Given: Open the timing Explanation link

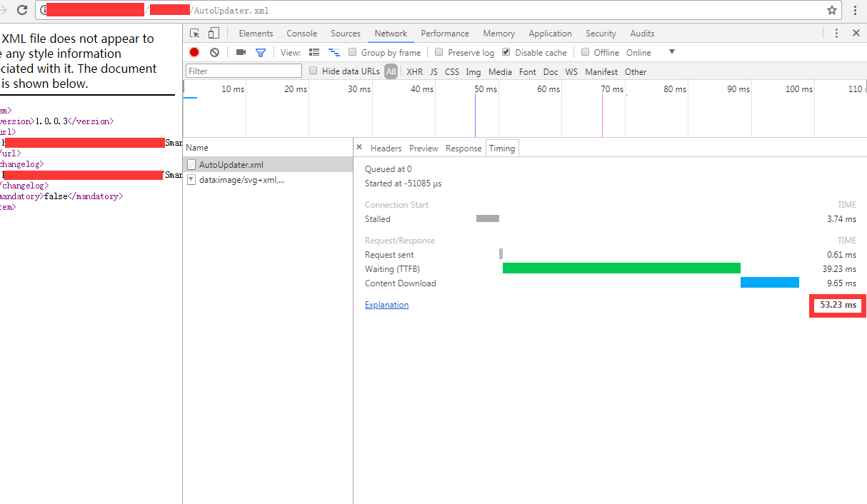Looking at the screenshot, I should pyautogui.click(x=386, y=305).
